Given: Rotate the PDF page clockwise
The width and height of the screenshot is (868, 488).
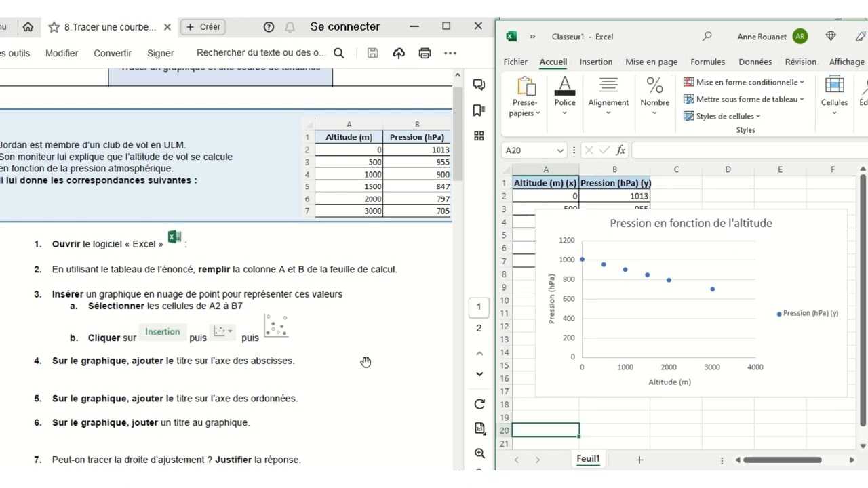Looking at the screenshot, I should [x=479, y=404].
